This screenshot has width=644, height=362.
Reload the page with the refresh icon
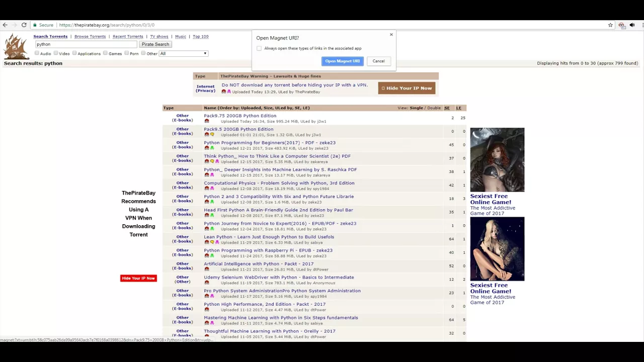24,25
